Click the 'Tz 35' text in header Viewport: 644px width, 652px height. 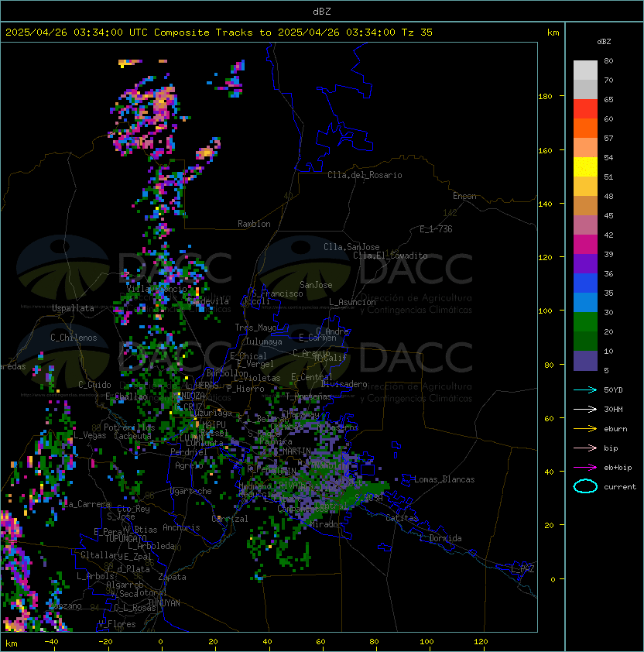click(417, 33)
